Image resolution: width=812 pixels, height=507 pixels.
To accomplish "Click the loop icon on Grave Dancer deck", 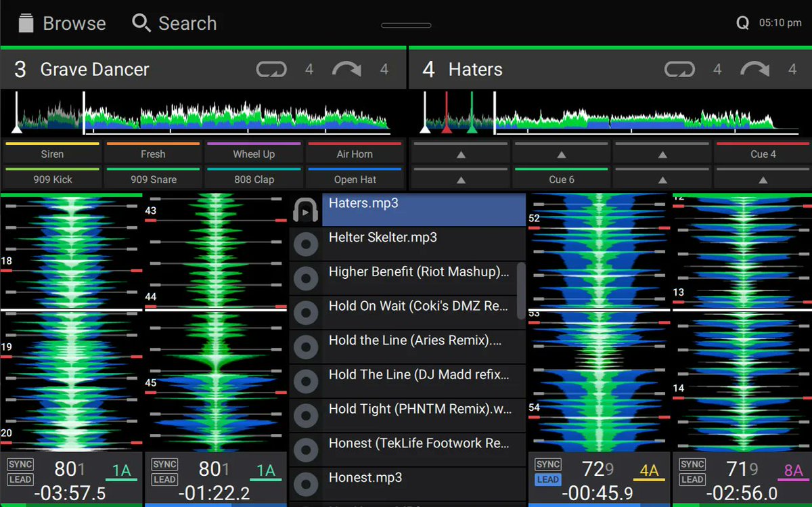I will (x=271, y=68).
